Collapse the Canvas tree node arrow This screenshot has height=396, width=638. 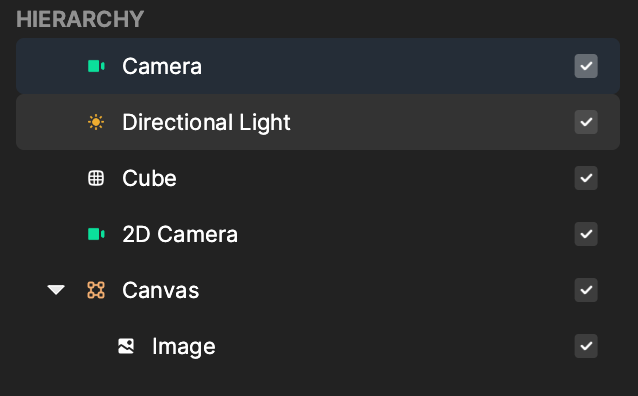click(x=56, y=290)
